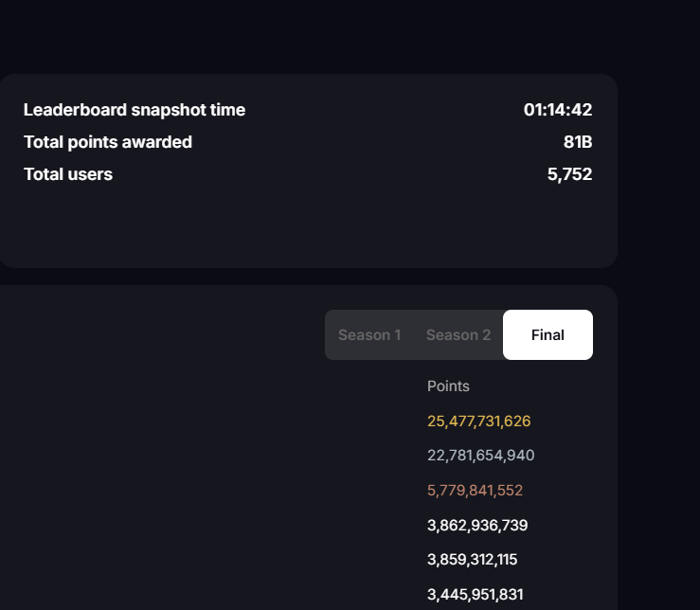The width and height of the screenshot is (700, 610).
Task: Click the silver 22,781,654,940 points value
Action: click(x=480, y=456)
